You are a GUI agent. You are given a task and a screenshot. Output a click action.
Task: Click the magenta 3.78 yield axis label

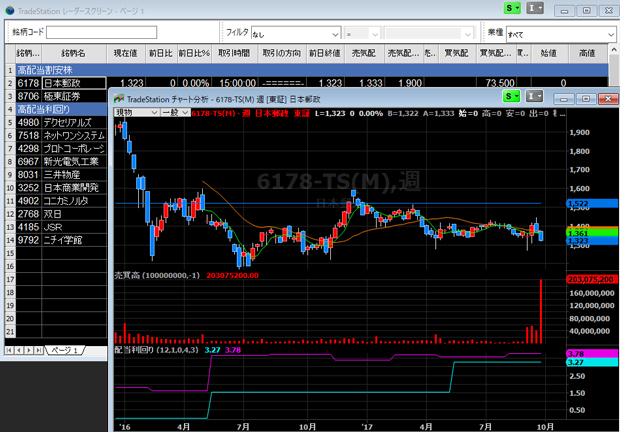click(x=592, y=353)
